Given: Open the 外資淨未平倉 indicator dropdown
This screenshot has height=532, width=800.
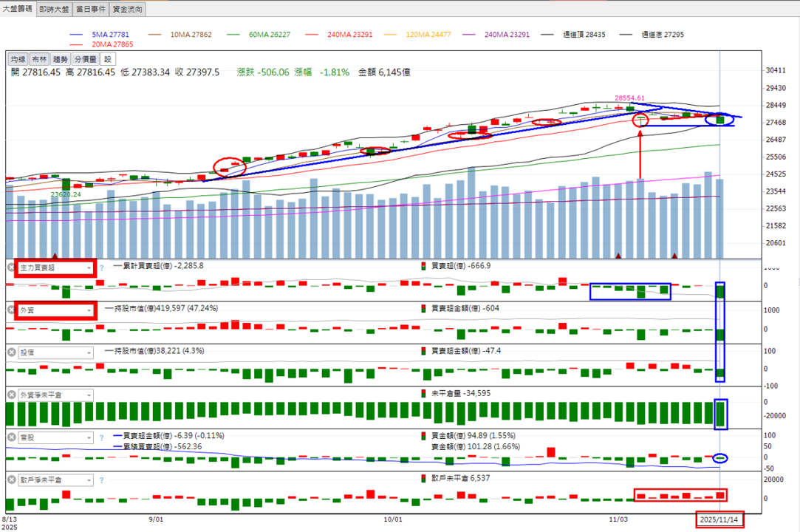Looking at the screenshot, I should coord(55,395).
